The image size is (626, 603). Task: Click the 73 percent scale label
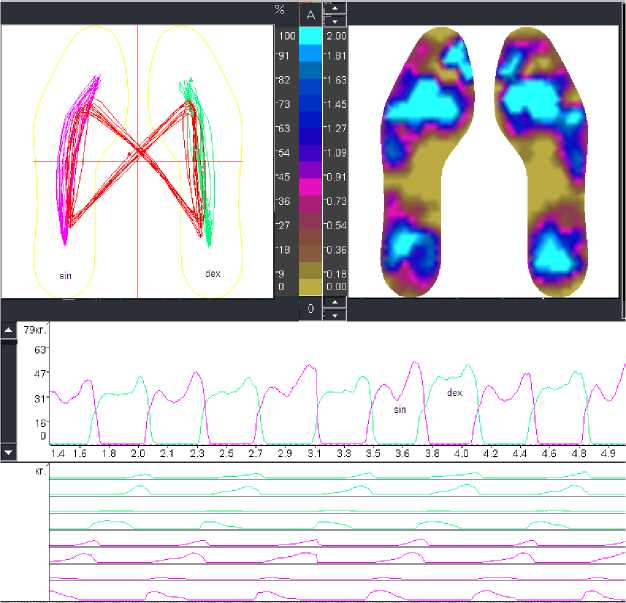(284, 104)
